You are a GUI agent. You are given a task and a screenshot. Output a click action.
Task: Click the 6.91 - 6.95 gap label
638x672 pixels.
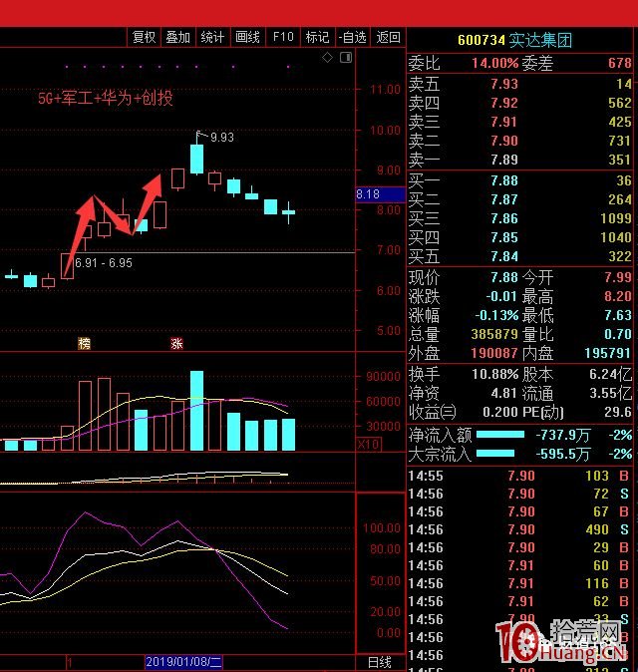104,262
